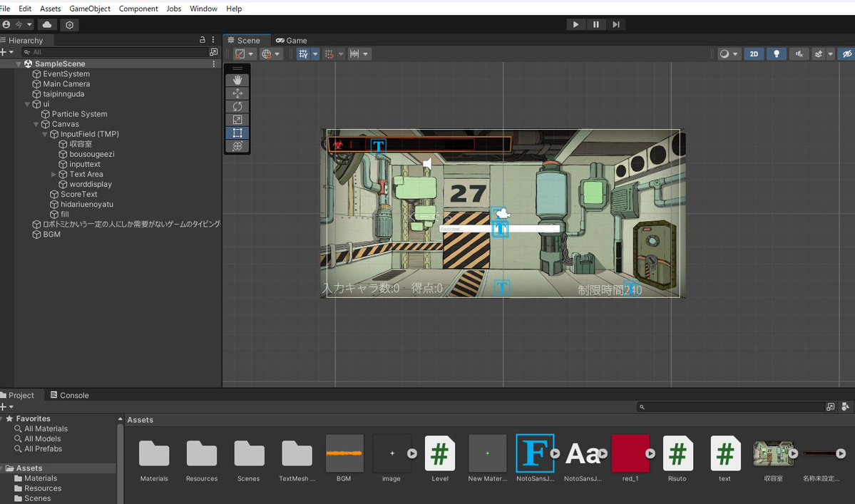The height and width of the screenshot is (504, 855).
Task: Select the red_1 material thumbnail
Action: point(632,453)
